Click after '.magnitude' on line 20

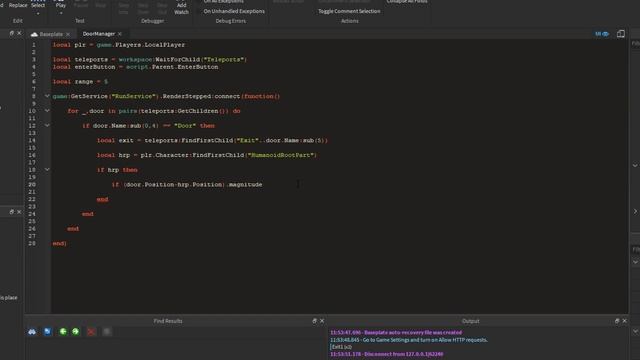click(263, 184)
